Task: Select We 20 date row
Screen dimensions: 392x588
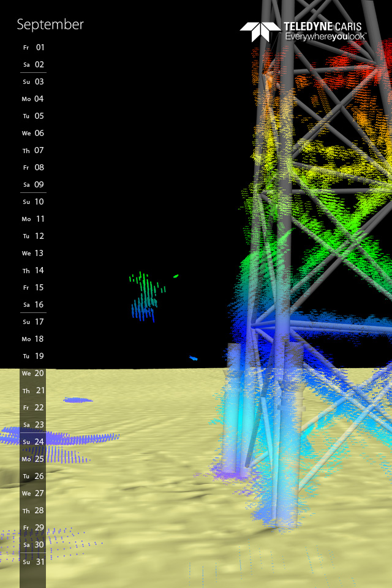Action: 33,373
